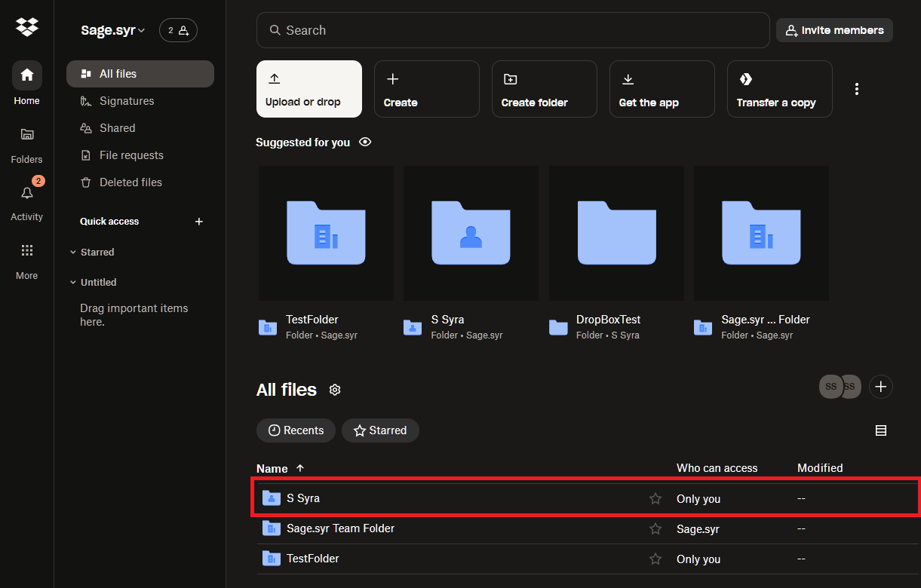Click the invite members badge next to Sage.syr
The width and height of the screenshot is (921, 588).
click(179, 30)
